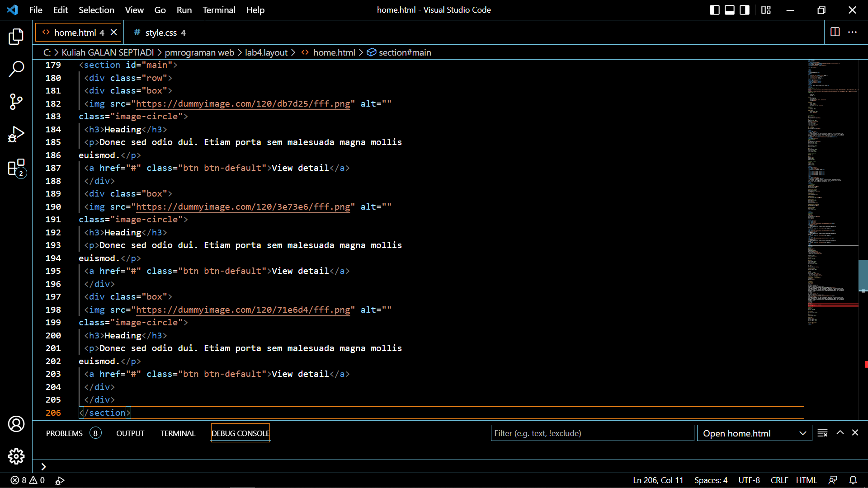Image resolution: width=868 pixels, height=488 pixels.
Task: Open the Terminal menu
Action: point(219,9)
